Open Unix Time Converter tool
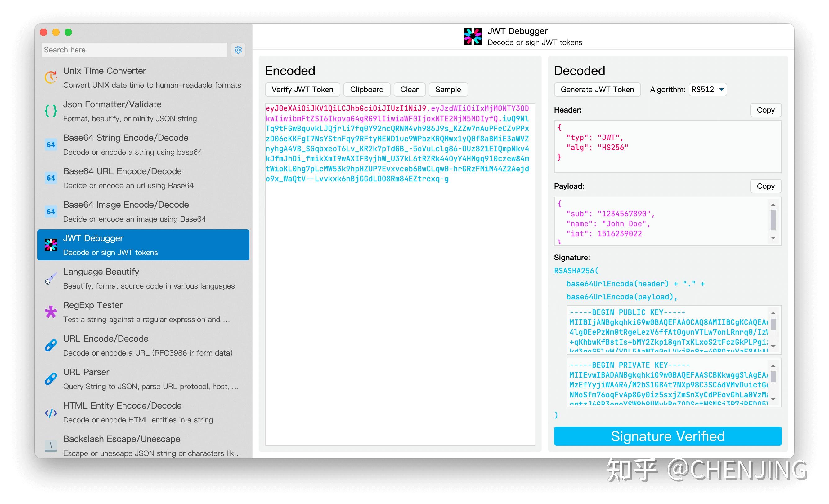The image size is (829, 504). (143, 78)
